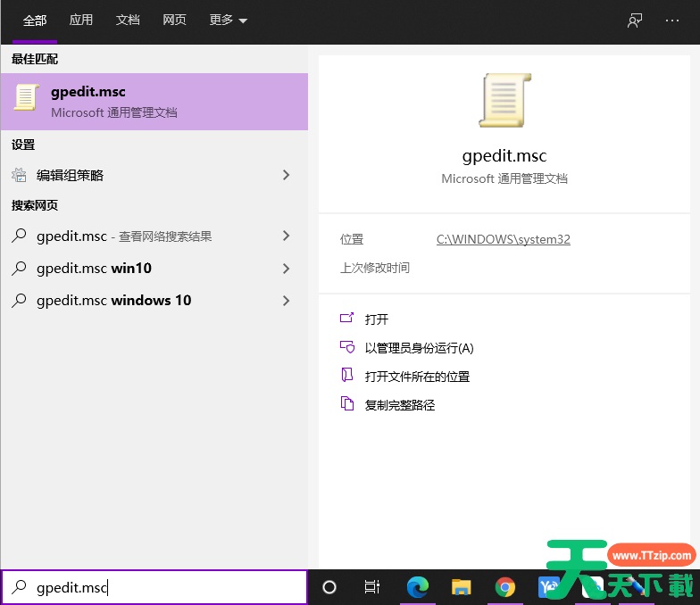
Task: Launch Microsoft Edge from the taskbar
Action: 417,587
